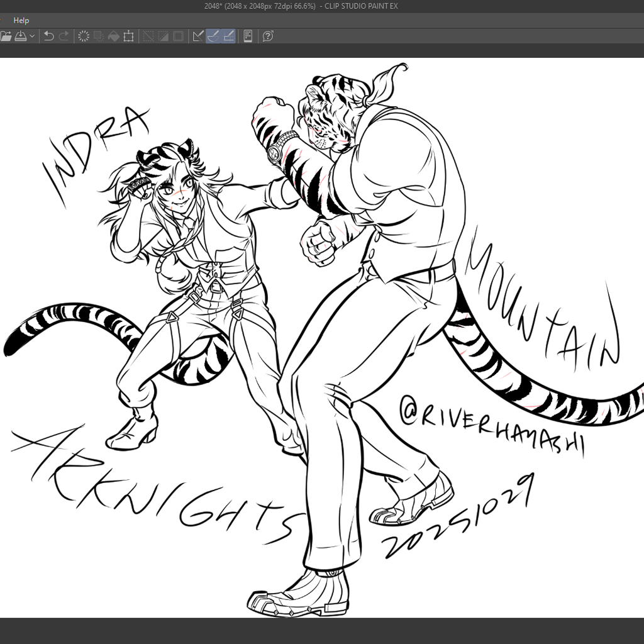Open the Help menu
This screenshot has width=644, height=644.
[x=21, y=20]
